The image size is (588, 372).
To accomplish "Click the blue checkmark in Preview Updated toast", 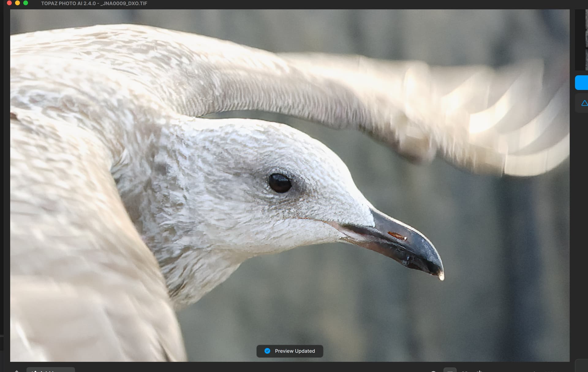I will 267,351.
